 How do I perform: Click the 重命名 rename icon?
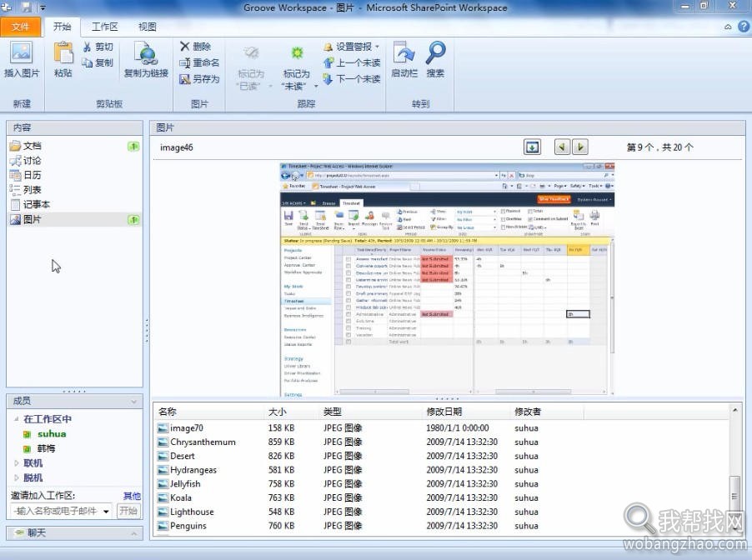[x=184, y=62]
